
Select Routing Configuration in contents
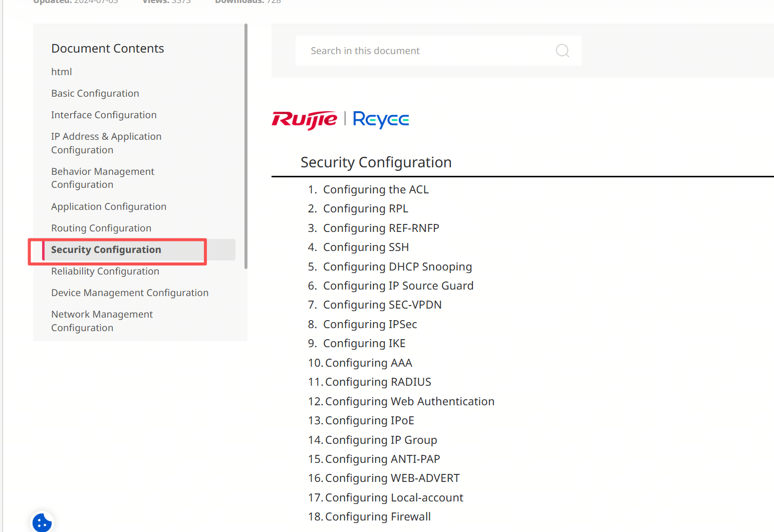(x=101, y=228)
